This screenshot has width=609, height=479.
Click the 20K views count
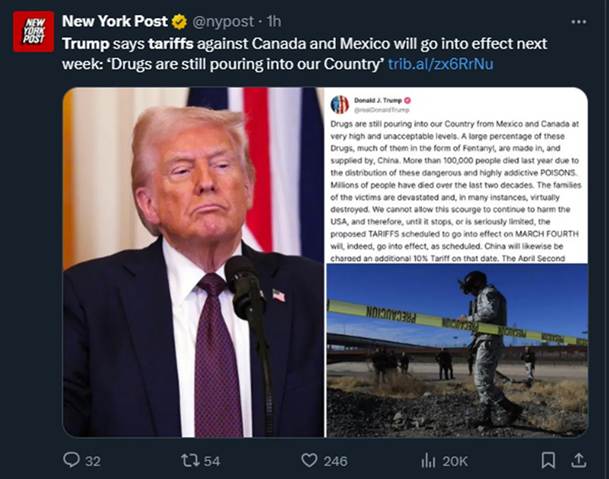[455, 461]
